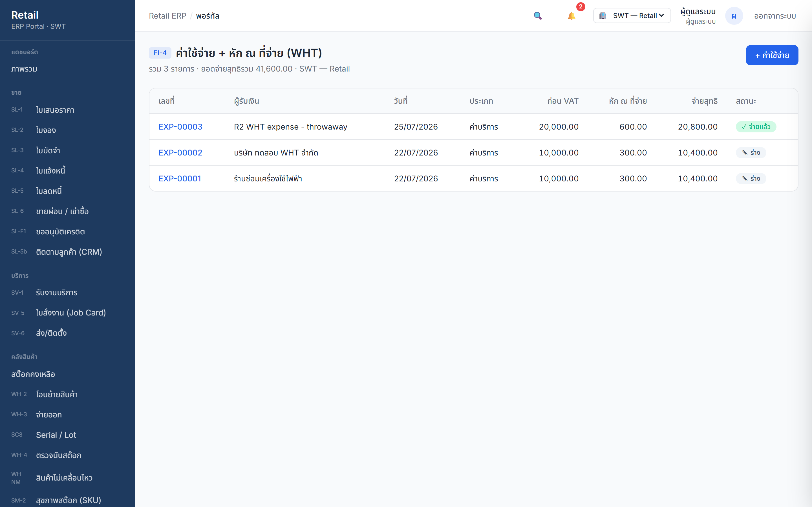Image resolution: width=812 pixels, height=507 pixels.
Task: Click the วันที่ column header
Action: (401, 101)
